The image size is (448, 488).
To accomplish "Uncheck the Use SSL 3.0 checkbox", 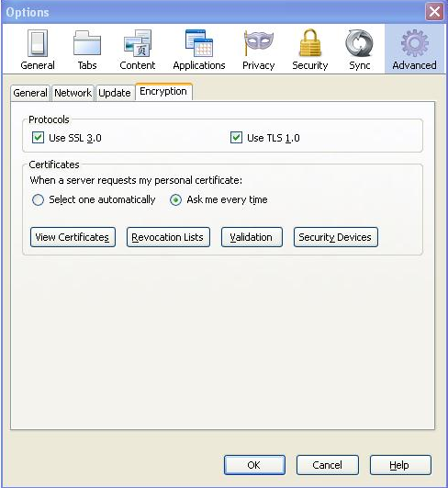I will (x=38, y=137).
